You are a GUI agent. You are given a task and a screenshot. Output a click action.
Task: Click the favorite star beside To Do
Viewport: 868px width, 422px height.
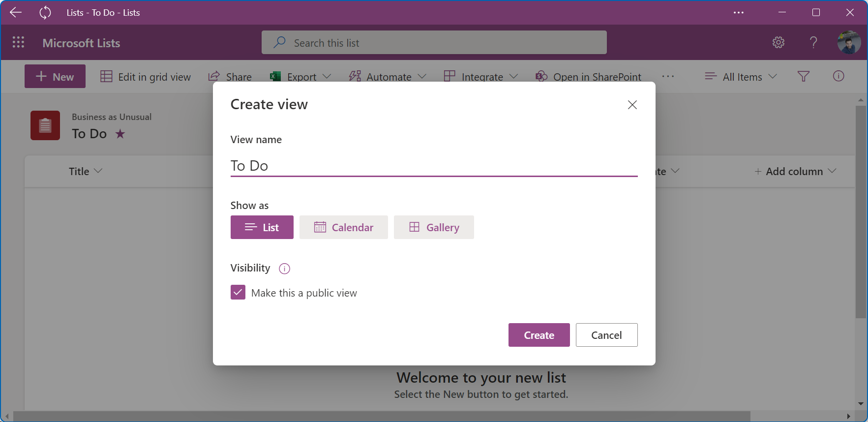point(120,134)
